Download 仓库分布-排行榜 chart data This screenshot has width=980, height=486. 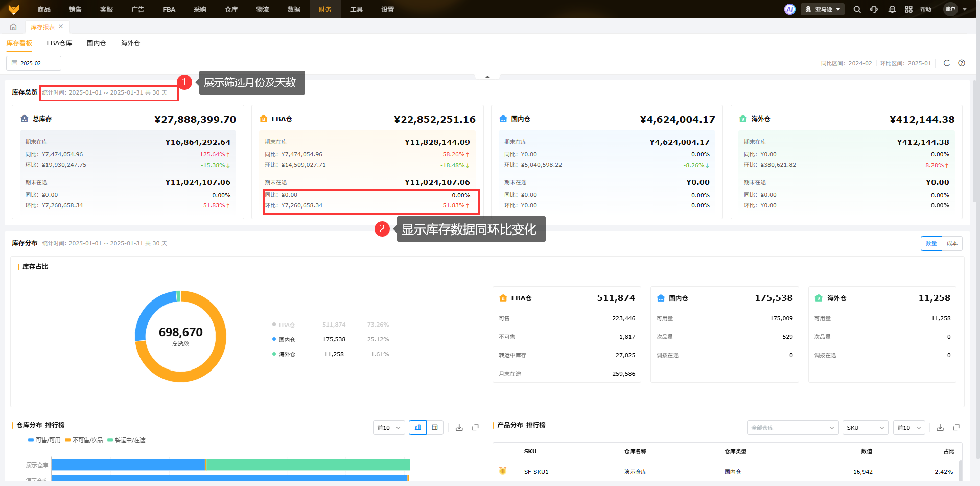point(459,427)
